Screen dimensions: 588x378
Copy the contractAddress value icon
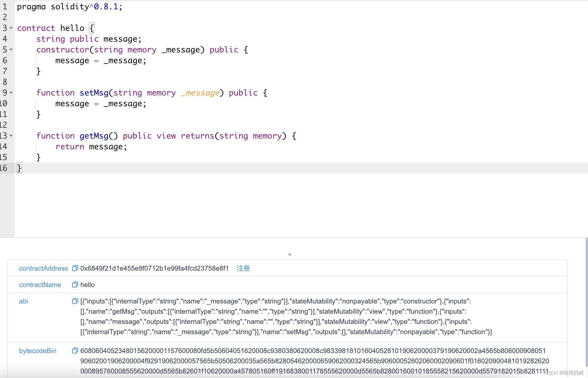(x=75, y=268)
